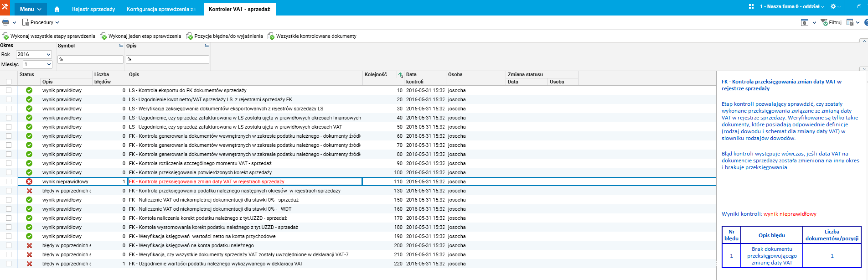Select checkbox of the VAT-7 deklaracja row
The height and width of the screenshot is (280, 868).
tap(9, 254)
